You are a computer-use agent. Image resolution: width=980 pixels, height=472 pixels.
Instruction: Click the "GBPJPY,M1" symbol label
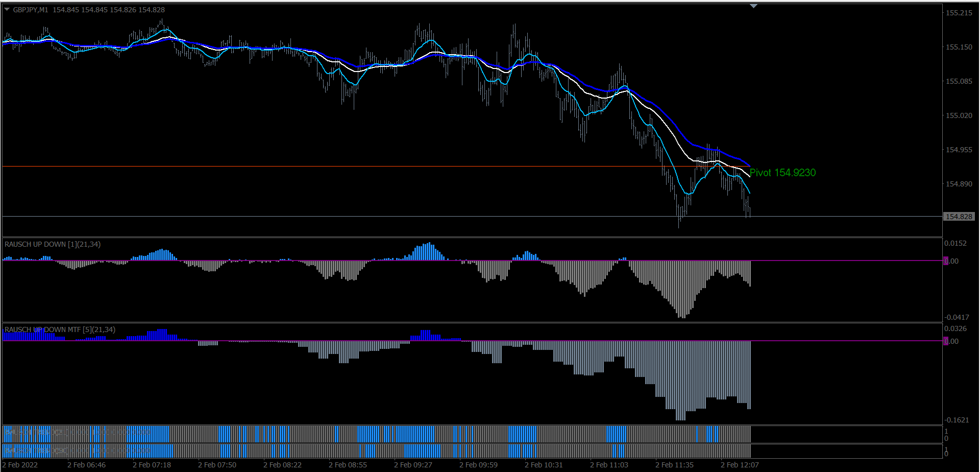(31, 10)
